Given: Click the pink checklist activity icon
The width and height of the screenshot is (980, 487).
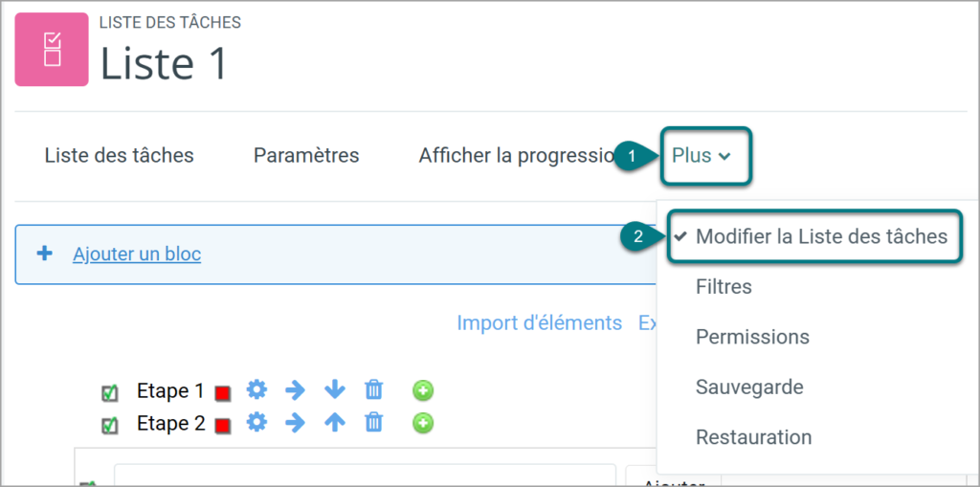Looking at the screenshot, I should pyautogui.click(x=52, y=50).
